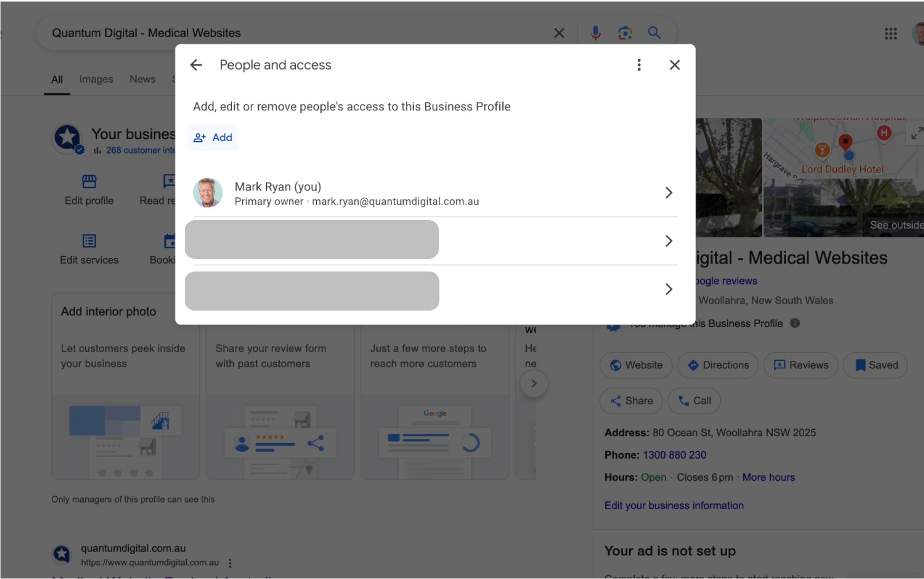Open the https://www.quantumdigital.com.au URL
This screenshot has height=579, width=924.
tap(150, 563)
